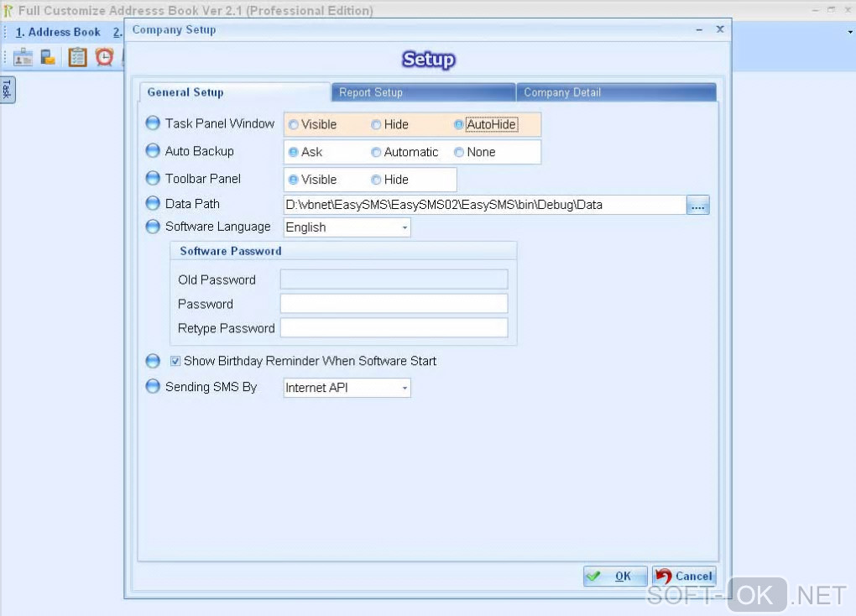This screenshot has height=616, width=856.
Task: Click the blue bullet beside Sending SMS By
Action: tap(153, 386)
